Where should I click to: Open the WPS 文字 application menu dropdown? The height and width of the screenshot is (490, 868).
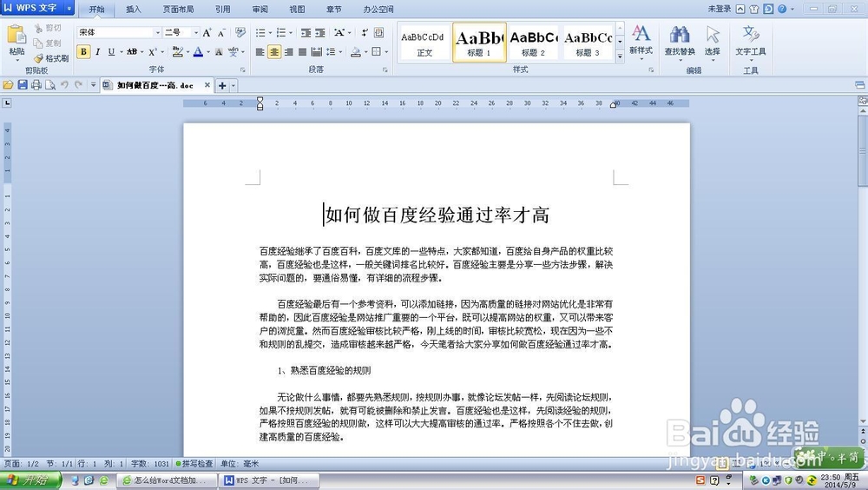pyautogui.click(x=69, y=9)
